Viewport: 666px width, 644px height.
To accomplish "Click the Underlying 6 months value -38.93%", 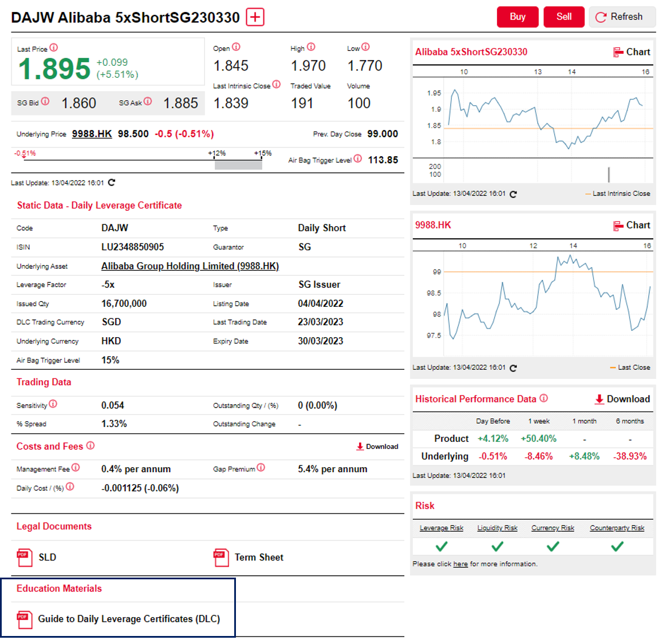I will (x=630, y=456).
